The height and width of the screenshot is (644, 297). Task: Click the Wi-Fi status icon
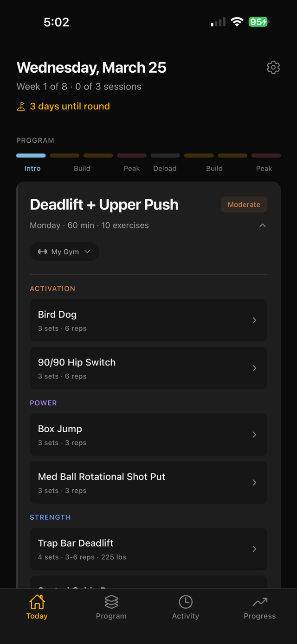pos(237,21)
